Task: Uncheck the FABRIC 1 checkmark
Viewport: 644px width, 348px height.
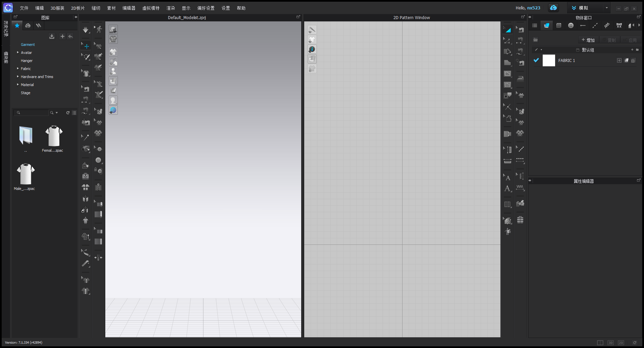Action: [x=536, y=60]
